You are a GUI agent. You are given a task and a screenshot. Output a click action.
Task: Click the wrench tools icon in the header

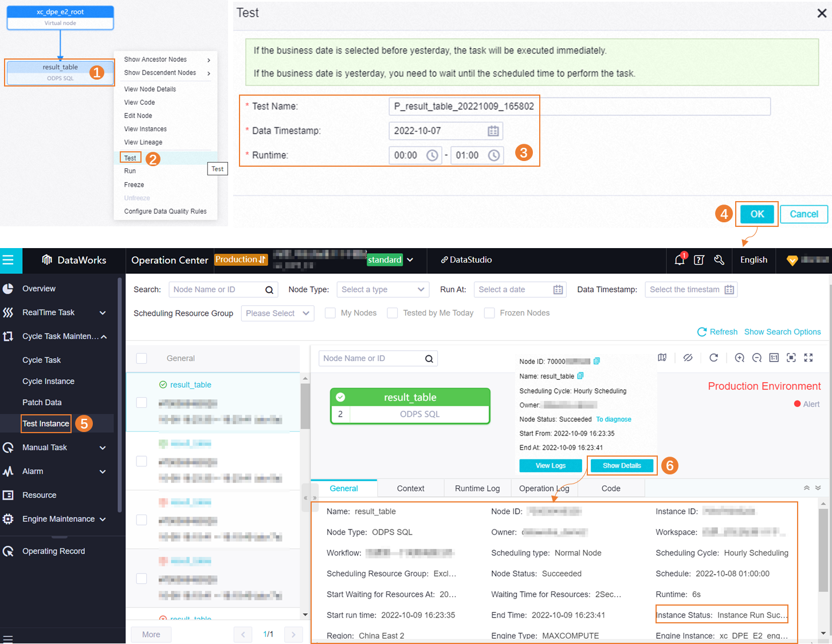click(719, 260)
